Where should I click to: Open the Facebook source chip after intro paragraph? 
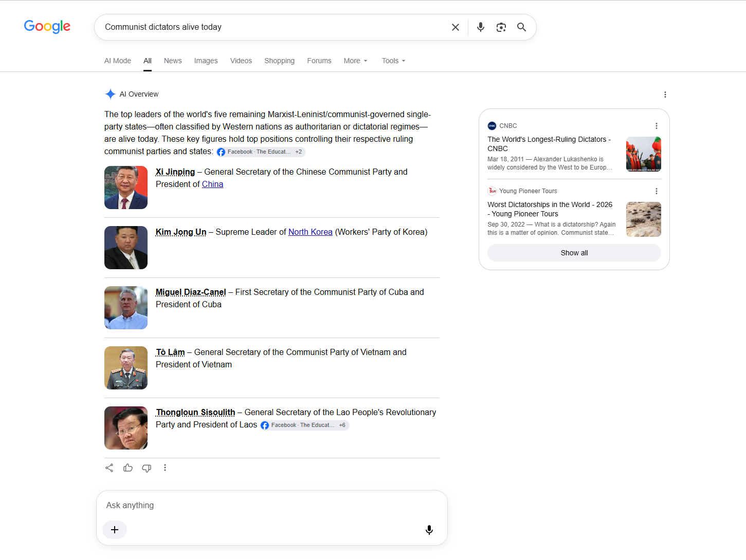tap(261, 152)
